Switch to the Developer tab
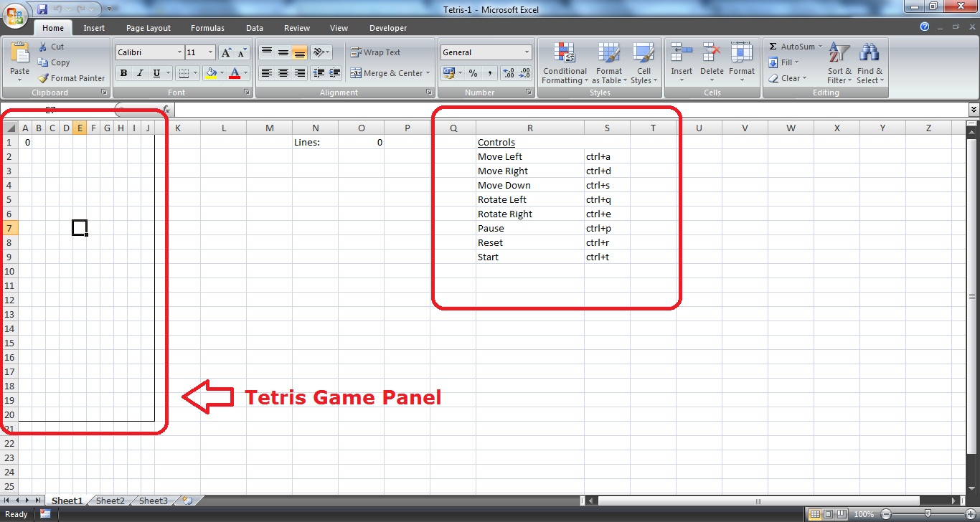 (388, 28)
